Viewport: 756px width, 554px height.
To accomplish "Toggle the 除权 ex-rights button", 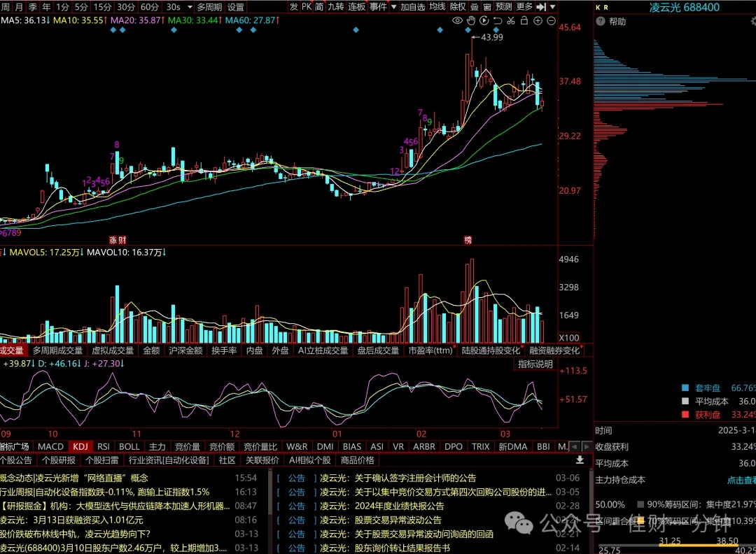I will point(458,7).
